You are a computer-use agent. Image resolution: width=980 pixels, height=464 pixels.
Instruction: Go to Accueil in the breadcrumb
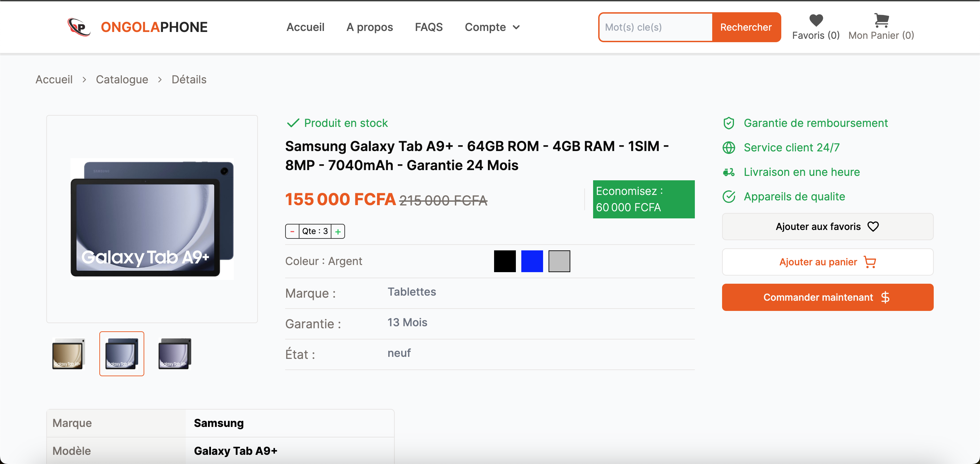click(54, 80)
